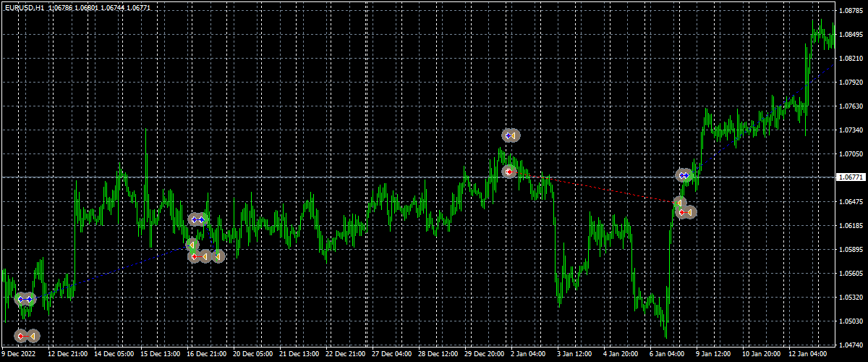The image size is (868, 362).
Task: Click the 1.06475 price axis label
Action: tap(851, 202)
